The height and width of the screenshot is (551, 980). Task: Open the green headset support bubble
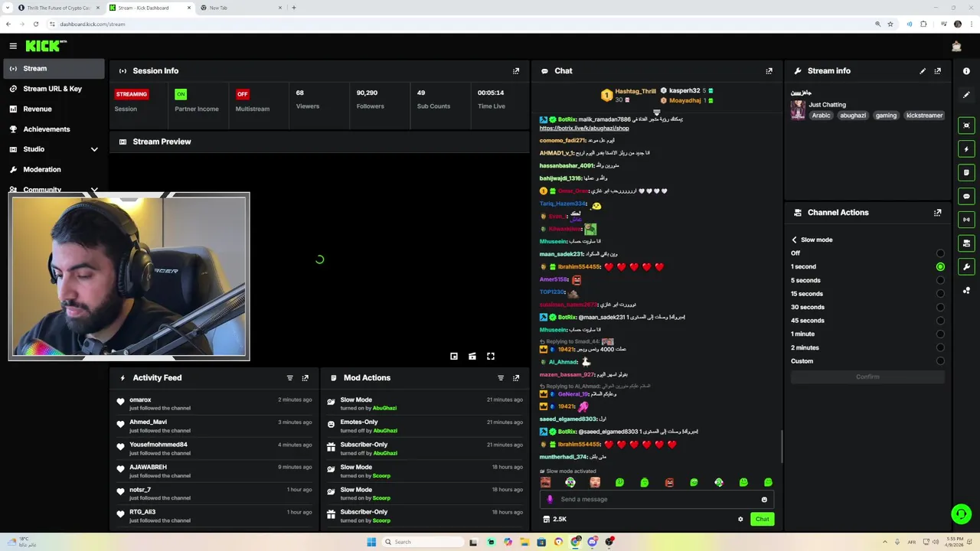[x=961, y=514]
